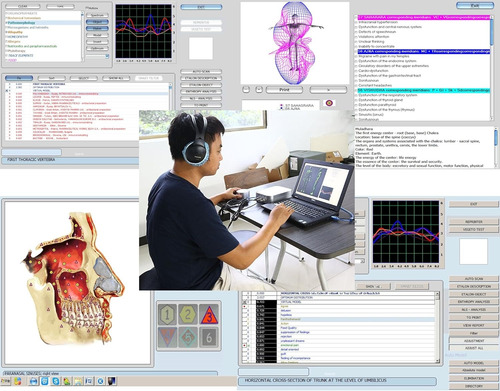Image resolution: width=500 pixels, height=391 pixels.
Task: Click the Exit button in the chakra window
Action: point(475,6)
